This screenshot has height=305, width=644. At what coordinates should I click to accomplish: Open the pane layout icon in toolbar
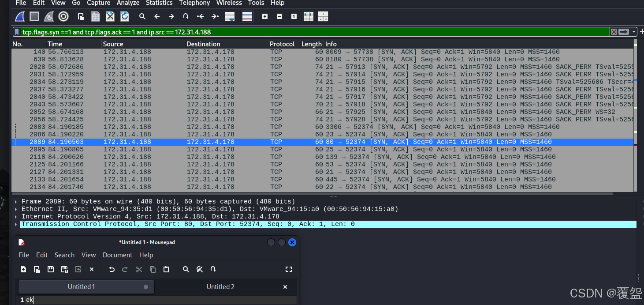(x=323, y=16)
